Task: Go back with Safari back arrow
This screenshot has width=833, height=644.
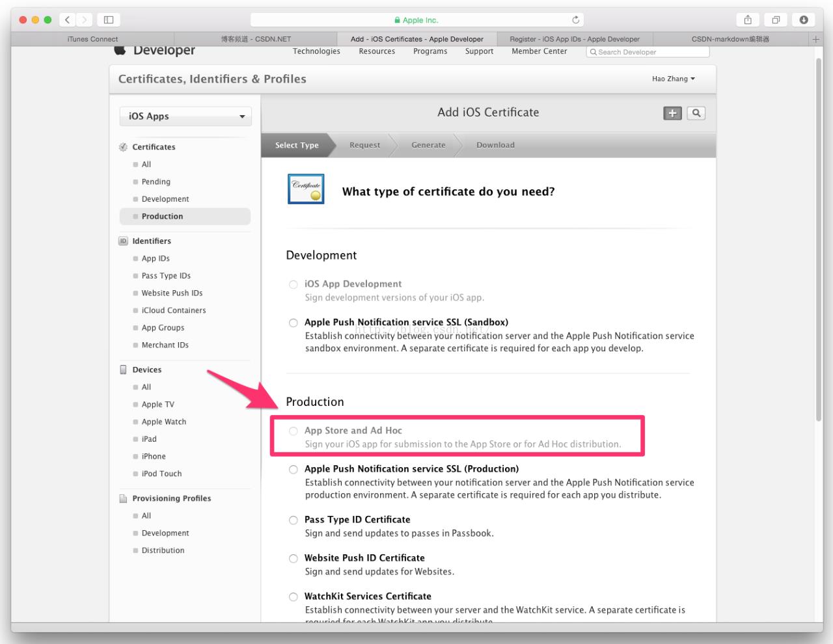Action: tap(68, 20)
